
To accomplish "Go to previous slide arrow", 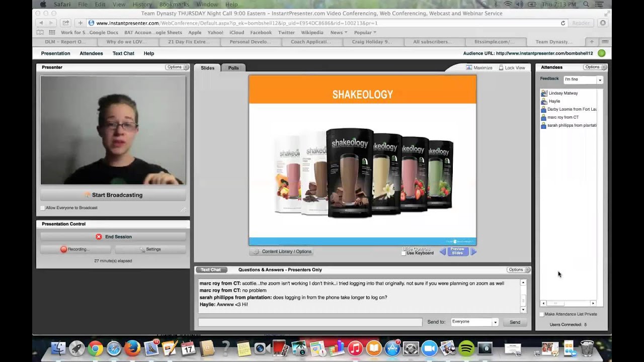I will tap(443, 252).
